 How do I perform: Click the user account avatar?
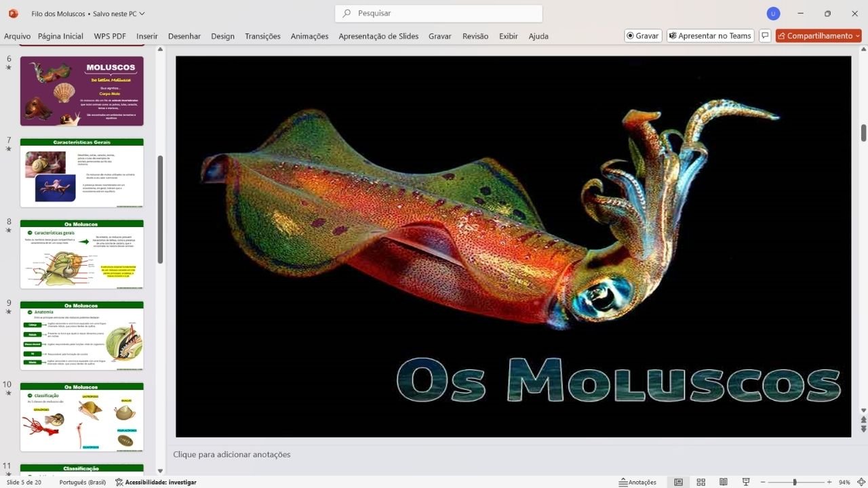pyautogui.click(x=773, y=14)
